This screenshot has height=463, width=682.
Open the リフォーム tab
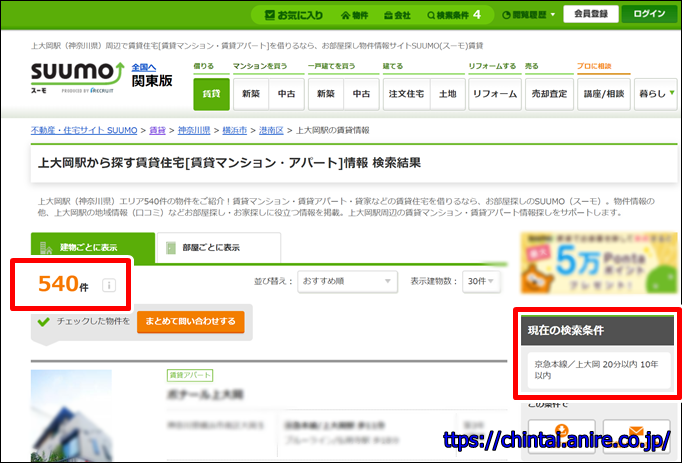495,94
